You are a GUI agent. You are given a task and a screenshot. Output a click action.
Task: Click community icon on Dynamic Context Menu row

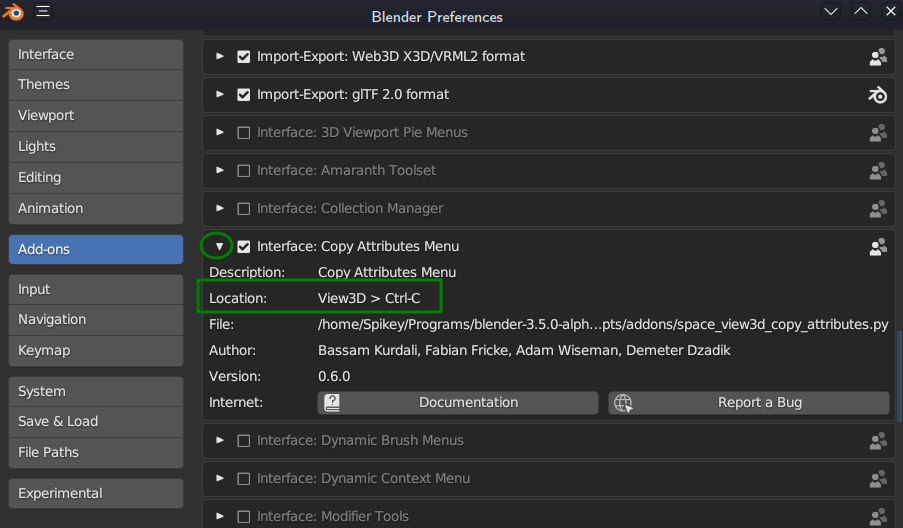coord(878,478)
